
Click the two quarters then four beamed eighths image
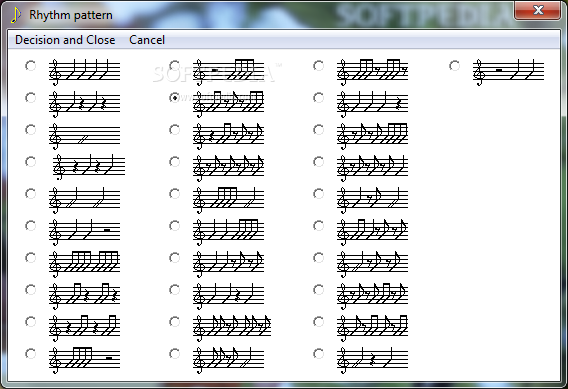coord(228,232)
